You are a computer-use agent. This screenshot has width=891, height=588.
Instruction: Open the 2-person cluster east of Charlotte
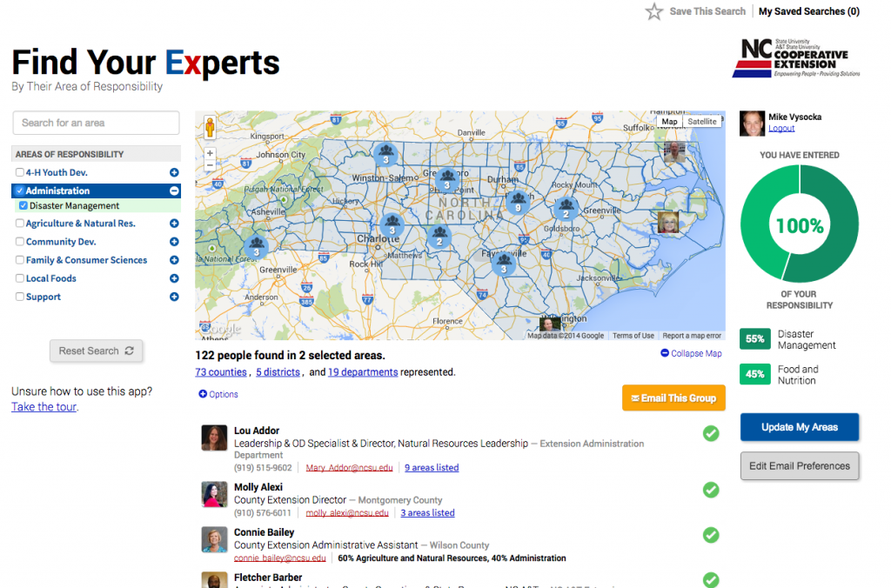pyautogui.click(x=439, y=235)
